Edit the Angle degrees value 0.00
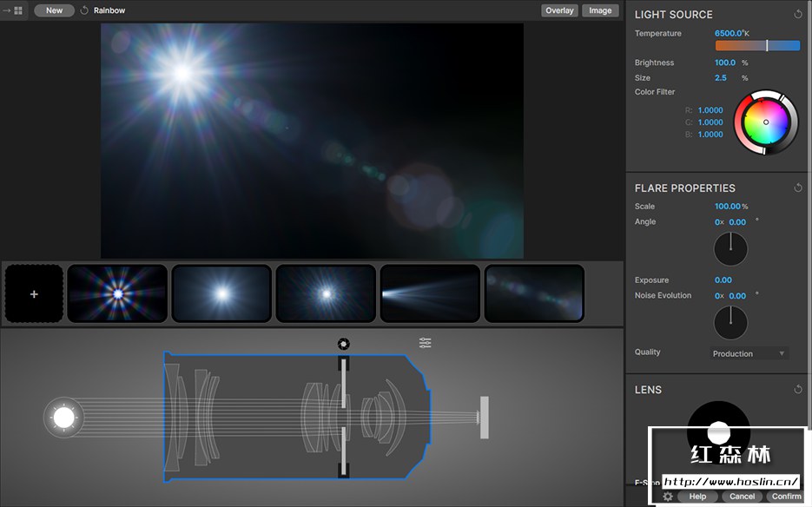This screenshot has width=812, height=507. tap(737, 222)
